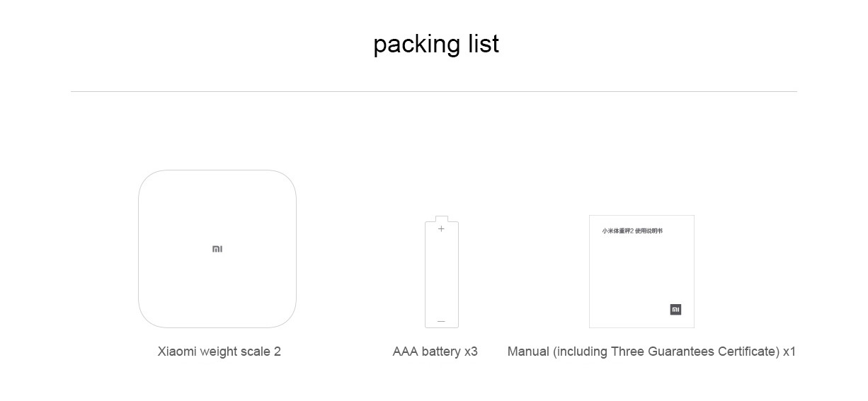Viewport: 868px width, 401px height.
Task: Click the MI logo on the scale
Action: click(x=217, y=249)
